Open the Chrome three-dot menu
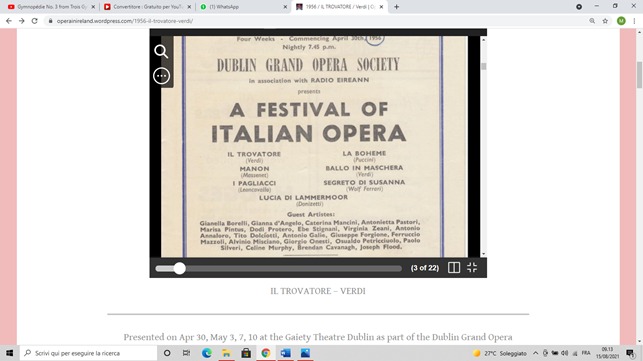 (634, 21)
